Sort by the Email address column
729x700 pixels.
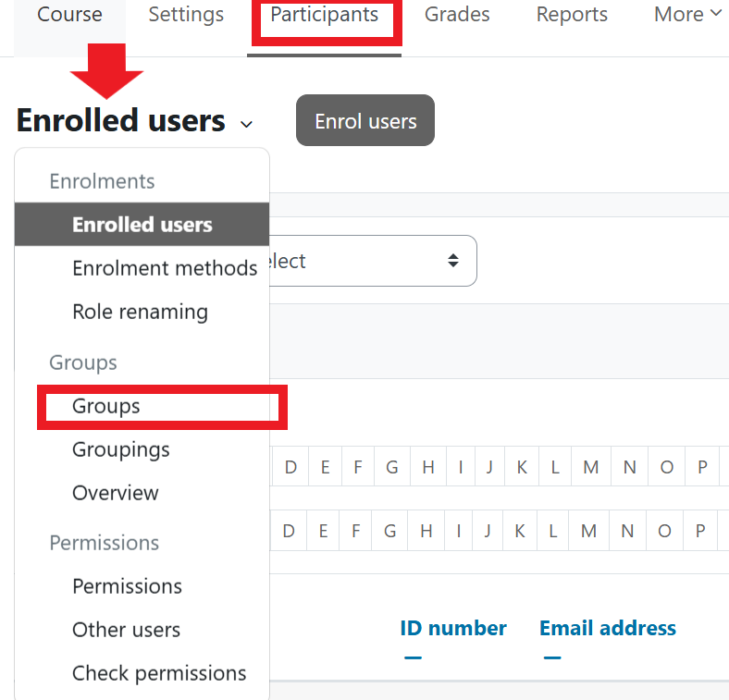tap(608, 629)
